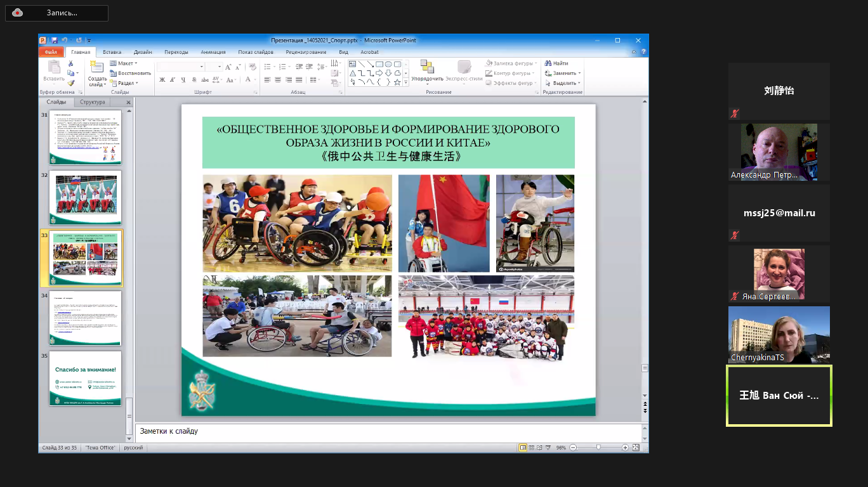Select the oval shape in shapes gallery

pos(388,64)
